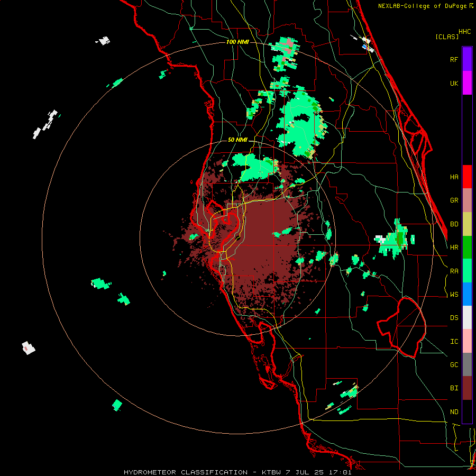The width and height of the screenshot is (476, 476).
Task: Click the UK legend label
Action: [x=454, y=83]
